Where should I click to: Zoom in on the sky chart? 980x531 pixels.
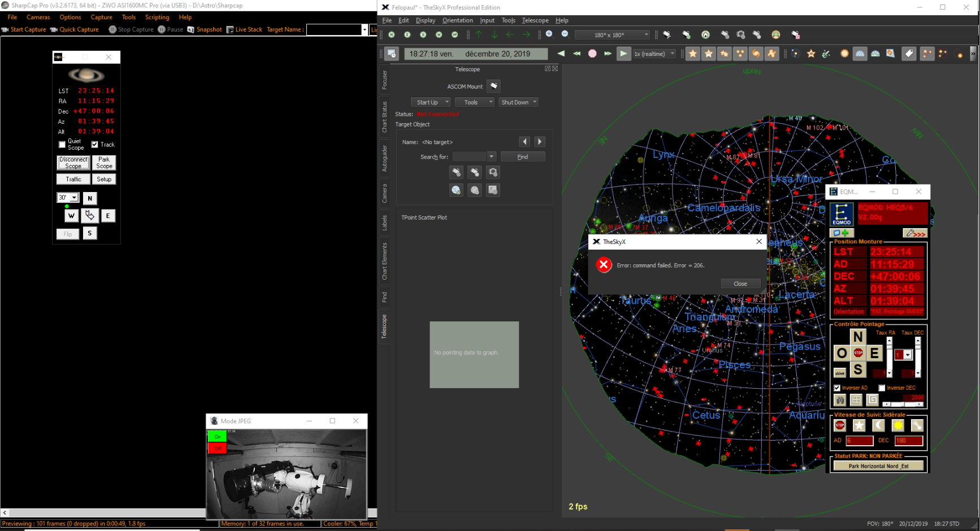[549, 34]
